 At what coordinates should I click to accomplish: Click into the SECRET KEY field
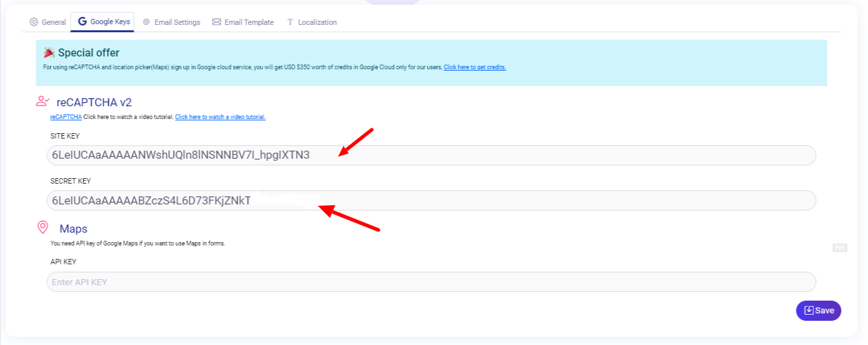(x=431, y=200)
